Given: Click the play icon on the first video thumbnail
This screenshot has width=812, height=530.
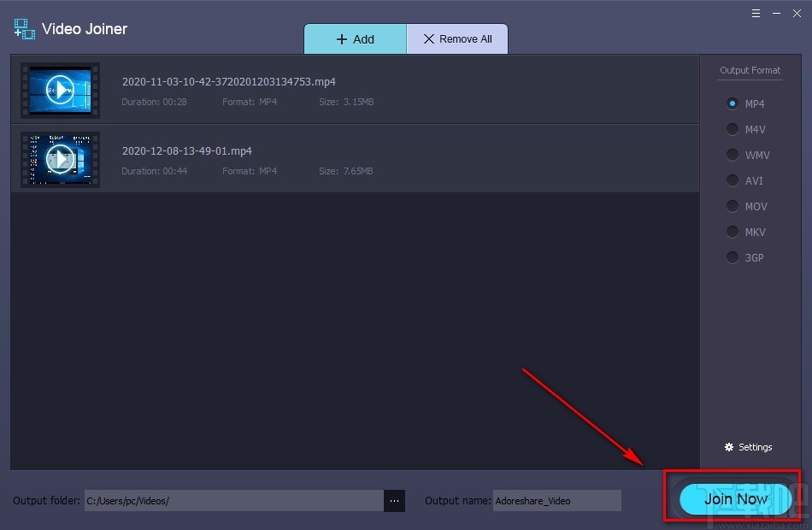Looking at the screenshot, I should pyautogui.click(x=60, y=91).
